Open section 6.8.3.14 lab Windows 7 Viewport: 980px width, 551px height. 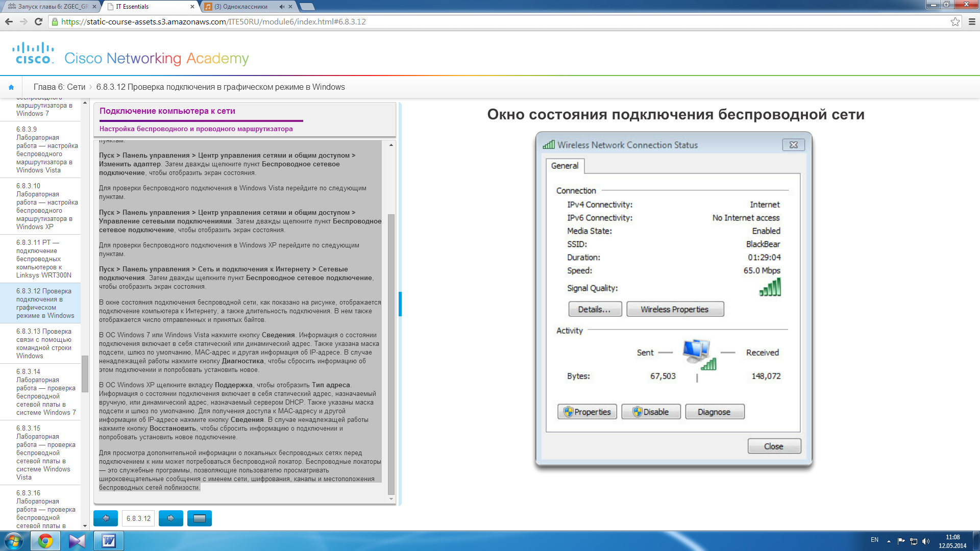tap(46, 392)
